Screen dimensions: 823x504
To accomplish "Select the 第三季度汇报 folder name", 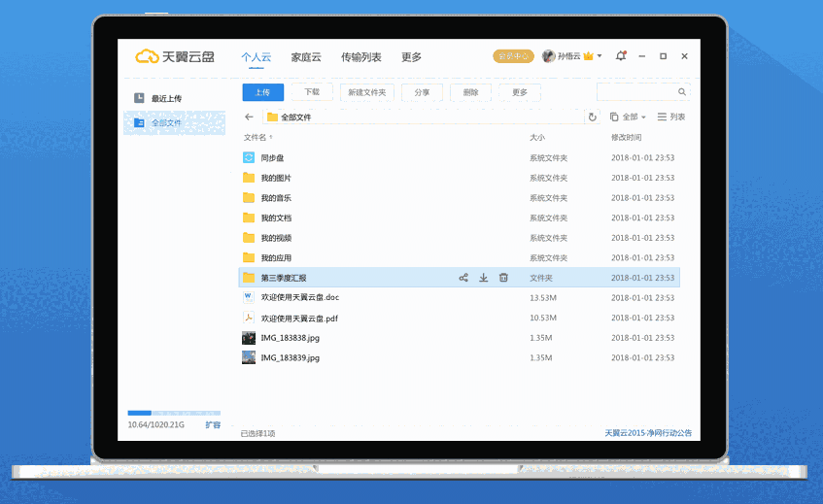I will (284, 278).
